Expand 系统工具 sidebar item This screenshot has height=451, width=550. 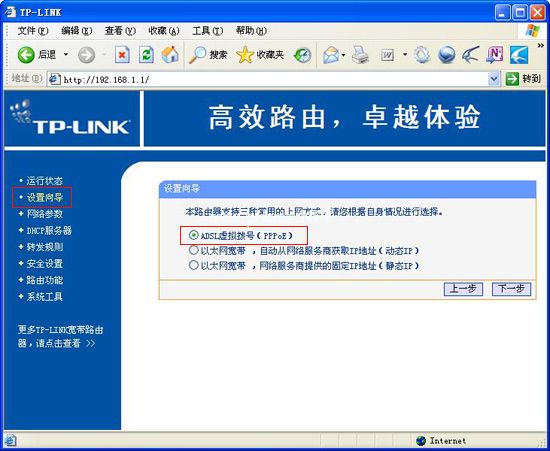point(45,297)
